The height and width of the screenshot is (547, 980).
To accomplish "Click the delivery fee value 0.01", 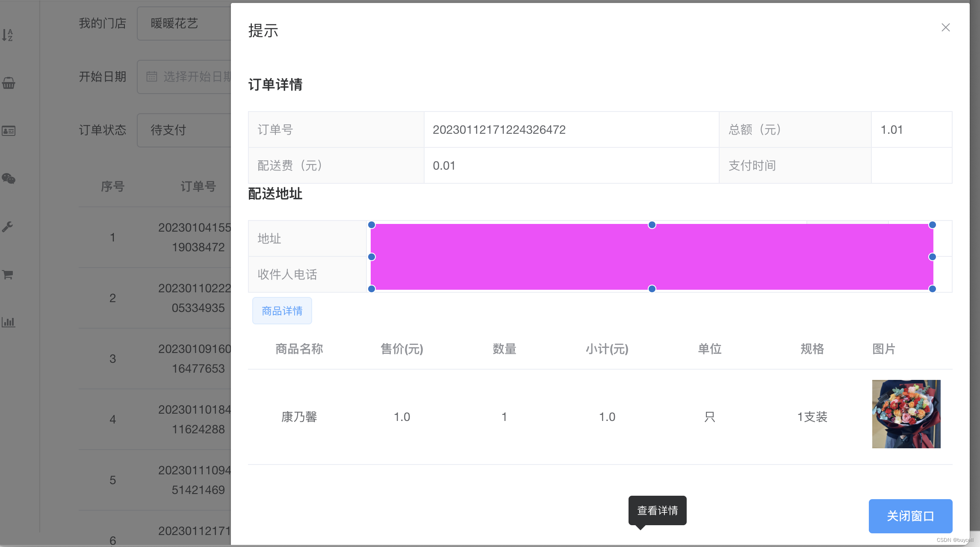I will [x=444, y=165].
